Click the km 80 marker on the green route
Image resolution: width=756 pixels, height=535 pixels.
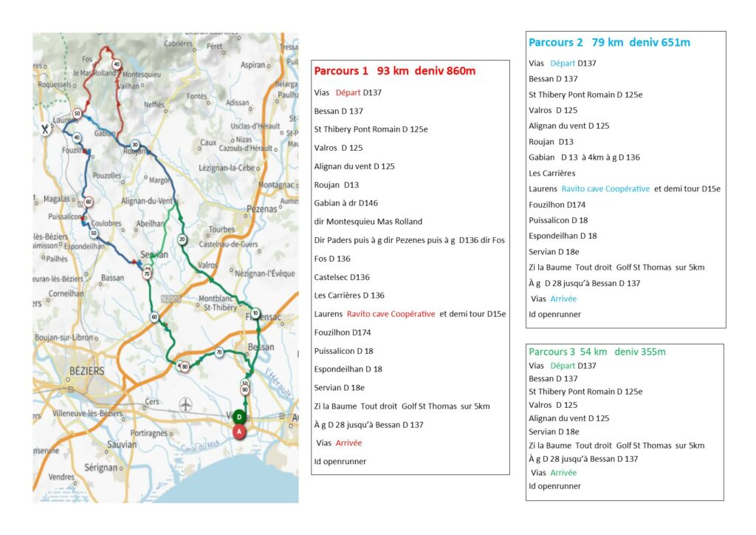(x=185, y=367)
